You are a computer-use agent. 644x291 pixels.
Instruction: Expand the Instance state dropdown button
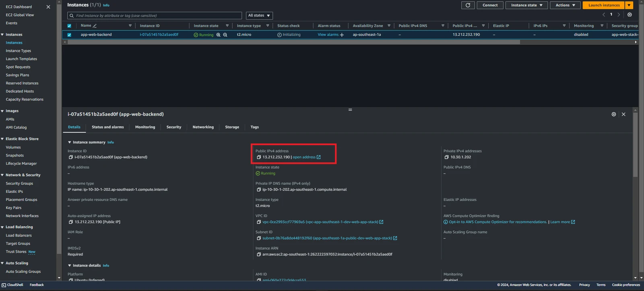(x=526, y=5)
